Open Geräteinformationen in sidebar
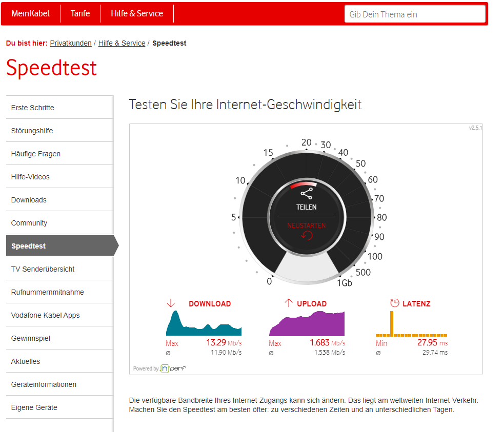 point(60,384)
